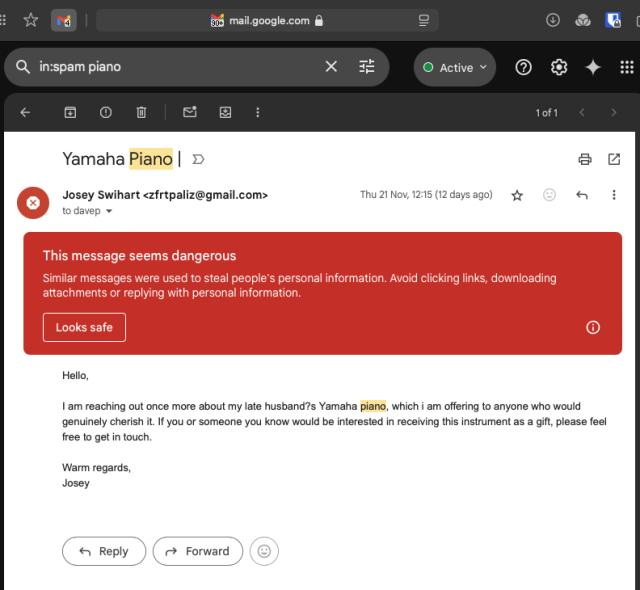The width and height of the screenshot is (640, 590).
Task: Mark the email as unread
Action: [x=189, y=113]
